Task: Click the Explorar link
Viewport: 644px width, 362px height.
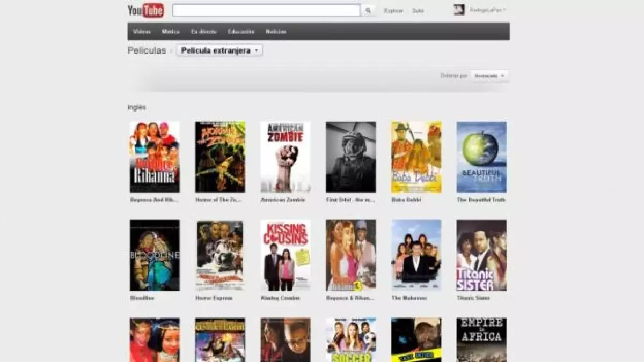Action: click(x=393, y=11)
